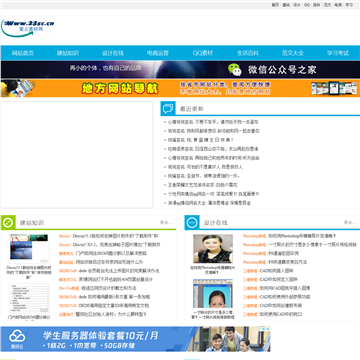Open blue-background ID photo thumbnail under 设计在线
Image resolution: width=360 pixels, height=360 pixels.
(x=213, y=294)
